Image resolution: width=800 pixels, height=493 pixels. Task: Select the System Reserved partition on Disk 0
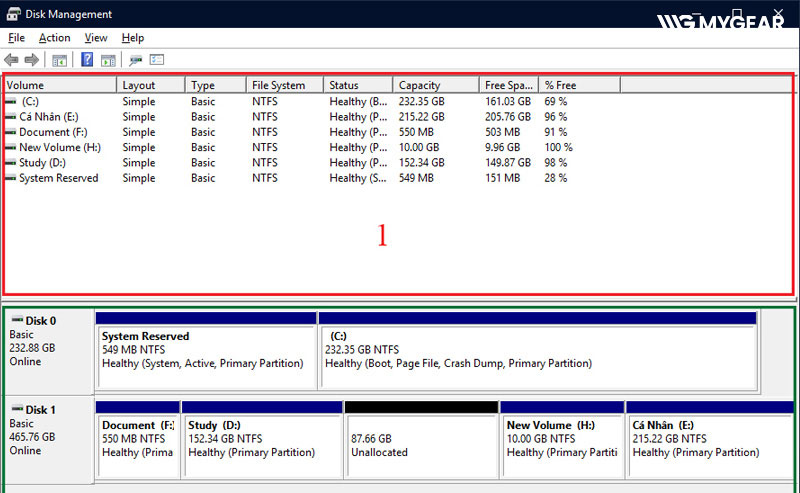click(x=206, y=350)
